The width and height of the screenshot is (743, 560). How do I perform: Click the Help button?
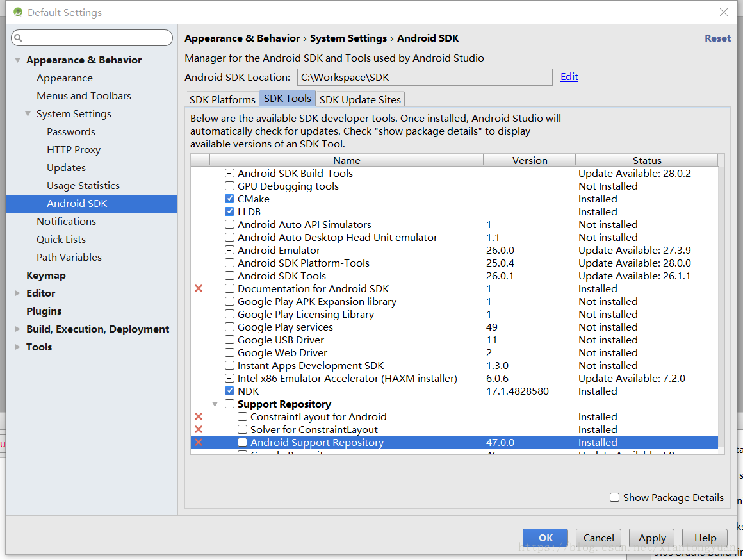point(705,538)
